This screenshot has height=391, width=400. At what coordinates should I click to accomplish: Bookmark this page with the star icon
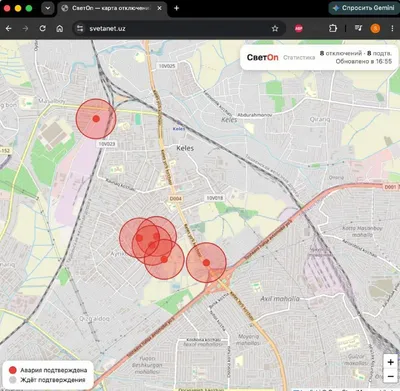275,29
